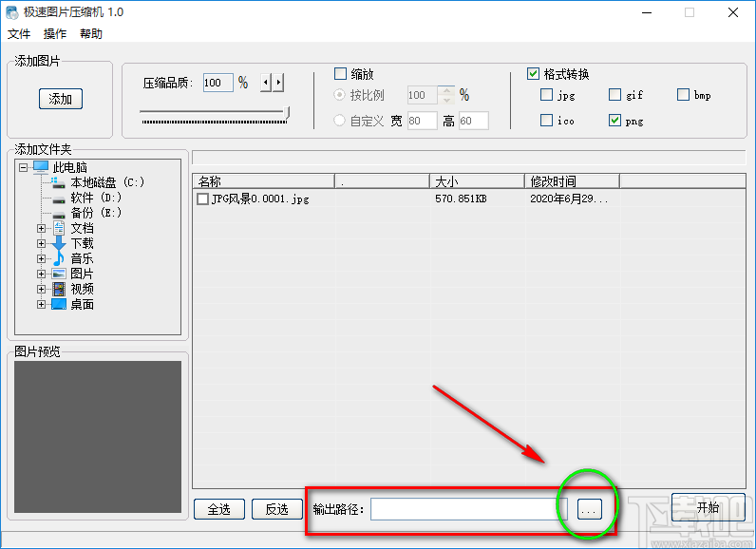Click the 添加 button to add images

coord(61,99)
